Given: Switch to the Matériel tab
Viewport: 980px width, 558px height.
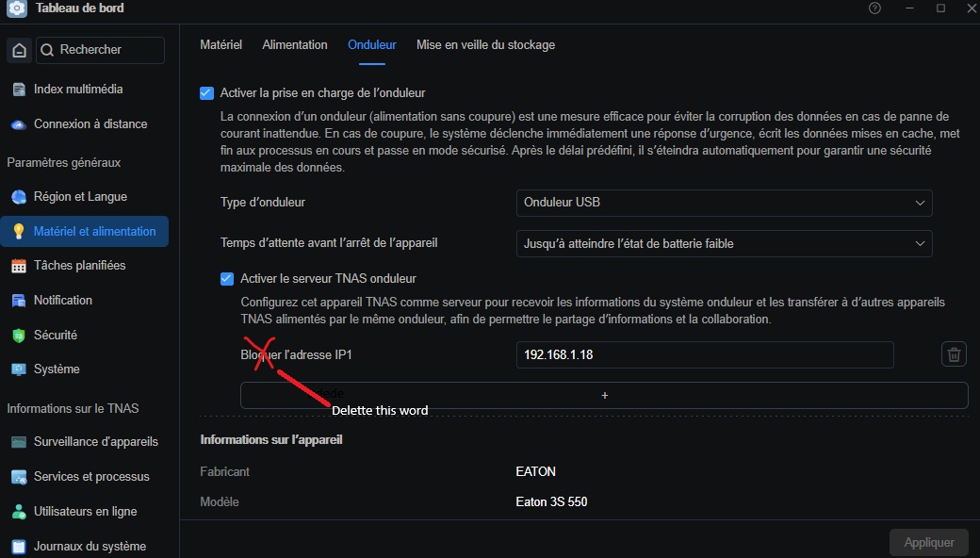Looking at the screenshot, I should click(220, 45).
